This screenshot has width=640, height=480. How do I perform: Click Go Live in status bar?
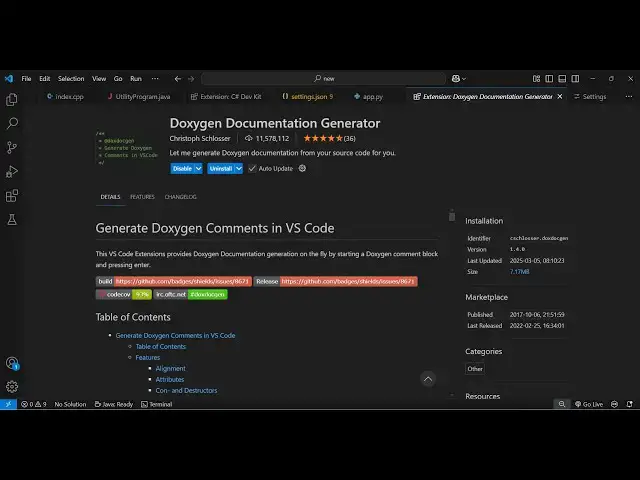click(589, 404)
